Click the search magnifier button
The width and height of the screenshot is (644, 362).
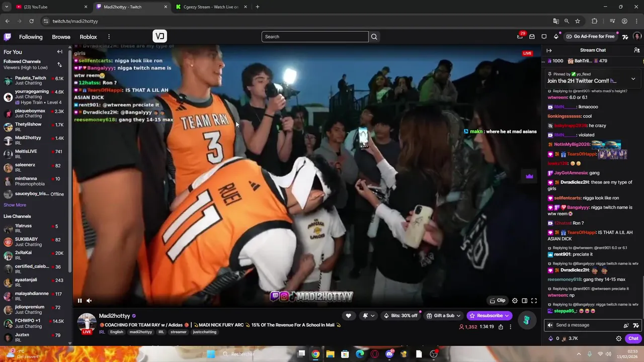(x=374, y=37)
